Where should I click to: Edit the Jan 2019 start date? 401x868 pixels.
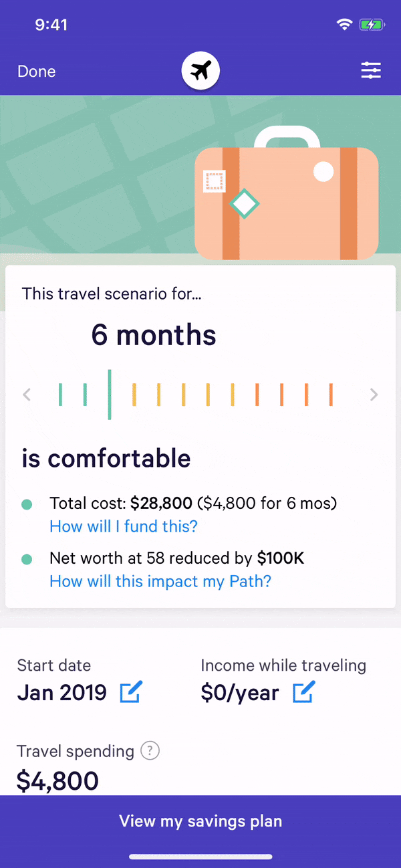[130, 692]
